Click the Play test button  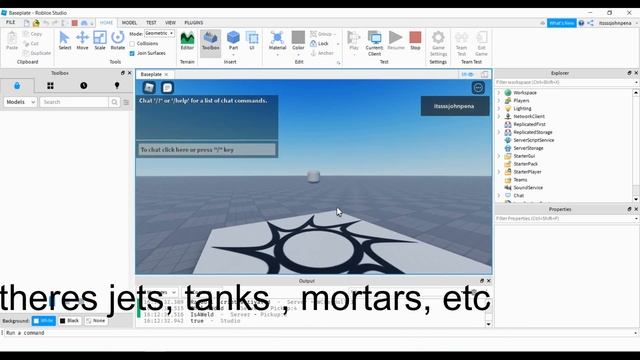coord(353,42)
